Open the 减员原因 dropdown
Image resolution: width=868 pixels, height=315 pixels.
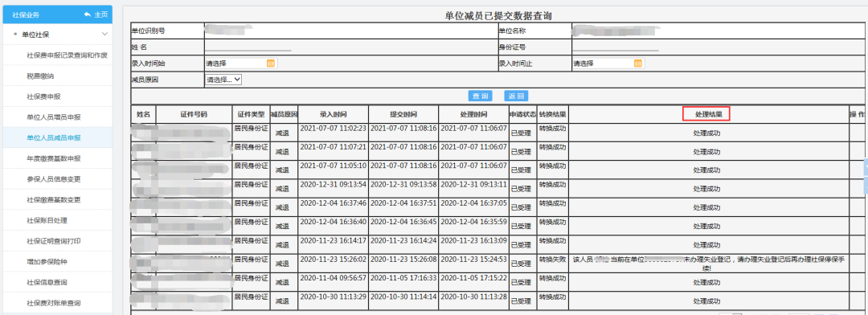click(x=223, y=80)
